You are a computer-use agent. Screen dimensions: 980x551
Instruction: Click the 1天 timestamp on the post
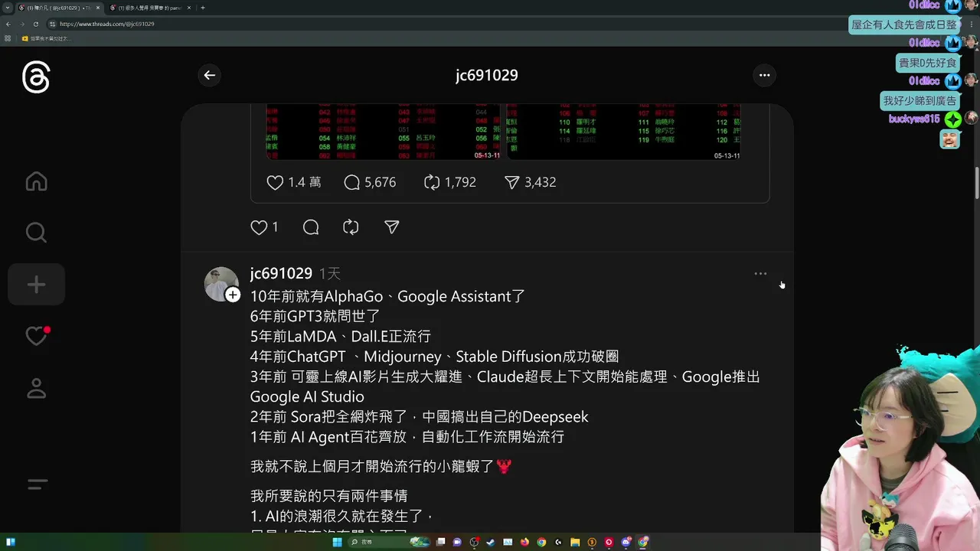coord(330,273)
